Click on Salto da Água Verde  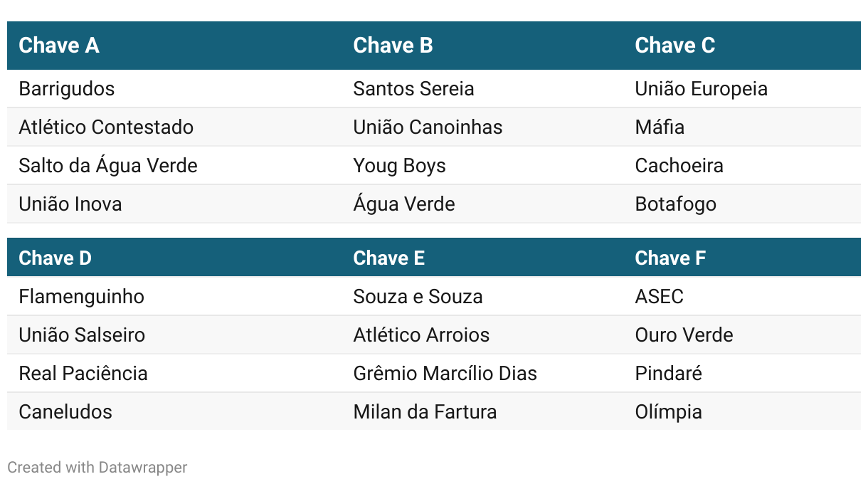coord(108,166)
